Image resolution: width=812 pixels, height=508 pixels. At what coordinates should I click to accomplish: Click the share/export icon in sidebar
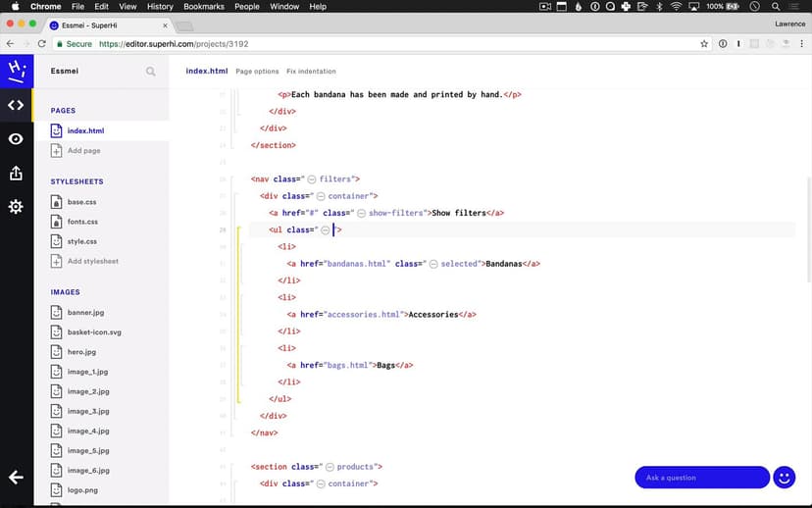click(16, 174)
